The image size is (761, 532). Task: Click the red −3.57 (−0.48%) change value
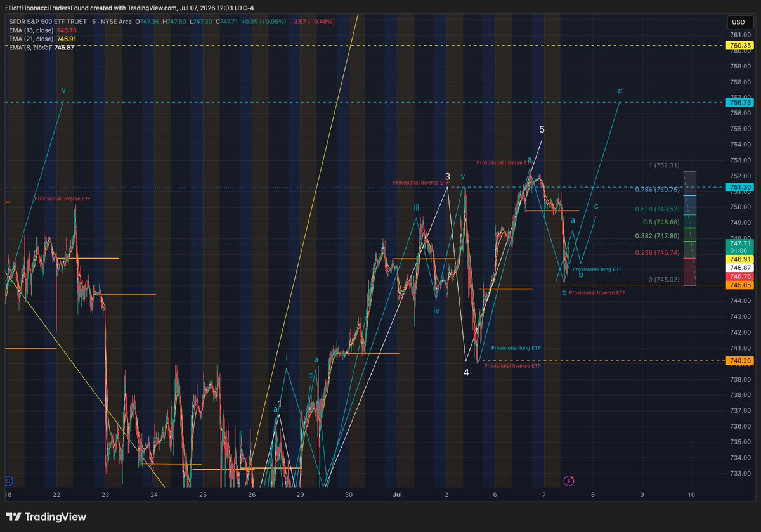tap(311, 22)
